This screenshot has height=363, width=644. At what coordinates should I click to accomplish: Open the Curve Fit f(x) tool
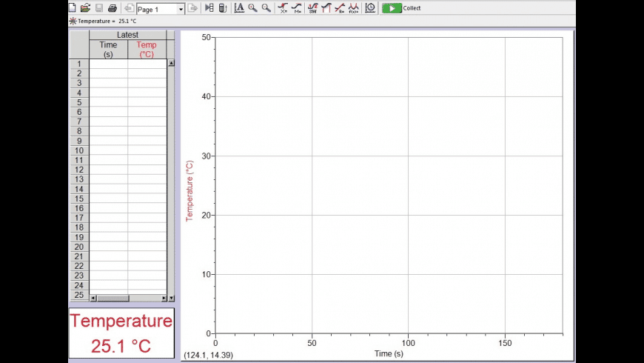point(353,8)
